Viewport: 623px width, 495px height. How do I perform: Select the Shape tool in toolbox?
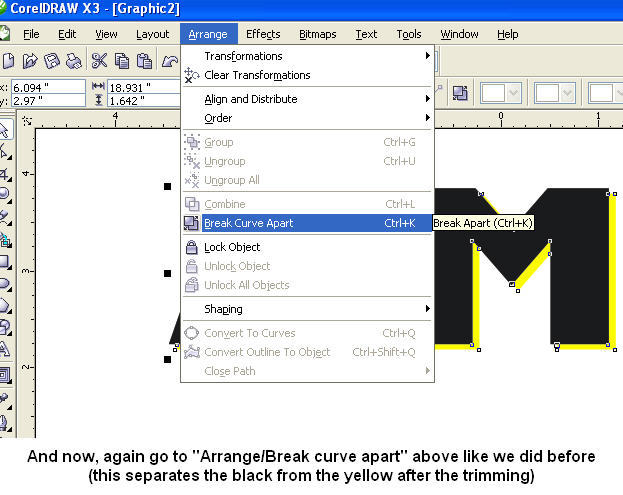pyautogui.click(x=5, y=151)
